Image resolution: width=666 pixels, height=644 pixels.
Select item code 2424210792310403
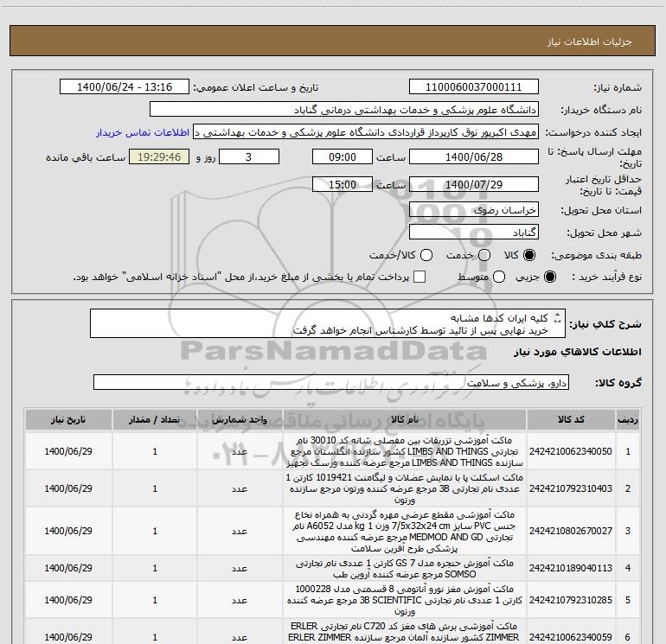click(x=571, y=488)
